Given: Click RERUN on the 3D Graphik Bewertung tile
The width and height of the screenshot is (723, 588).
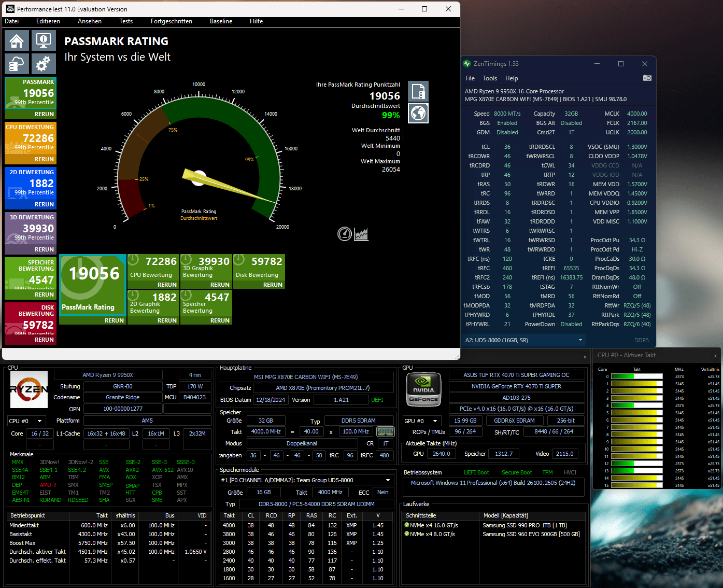Looking at the screenshot, I should pos(220,285).
